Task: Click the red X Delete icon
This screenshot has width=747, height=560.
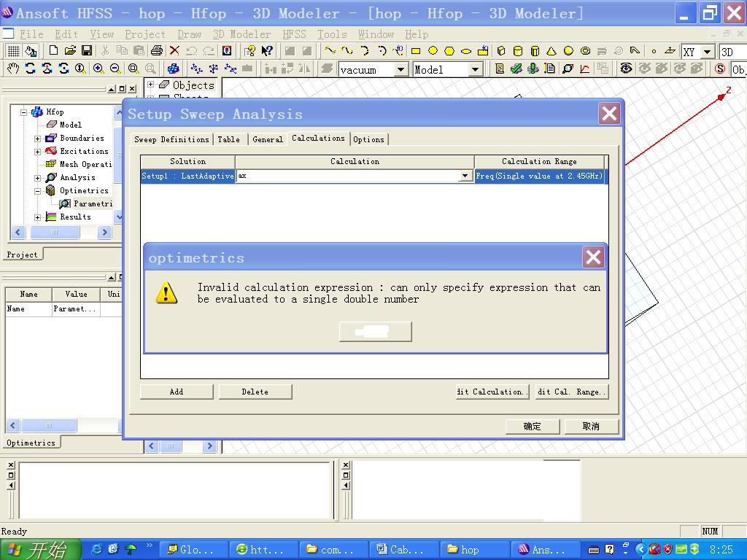Action: tap(174, 50)
